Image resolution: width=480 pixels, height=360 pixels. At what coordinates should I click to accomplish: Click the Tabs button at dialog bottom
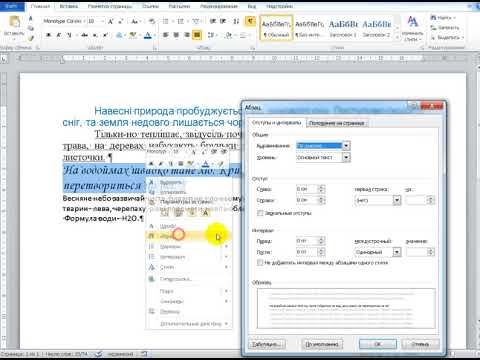267,344
